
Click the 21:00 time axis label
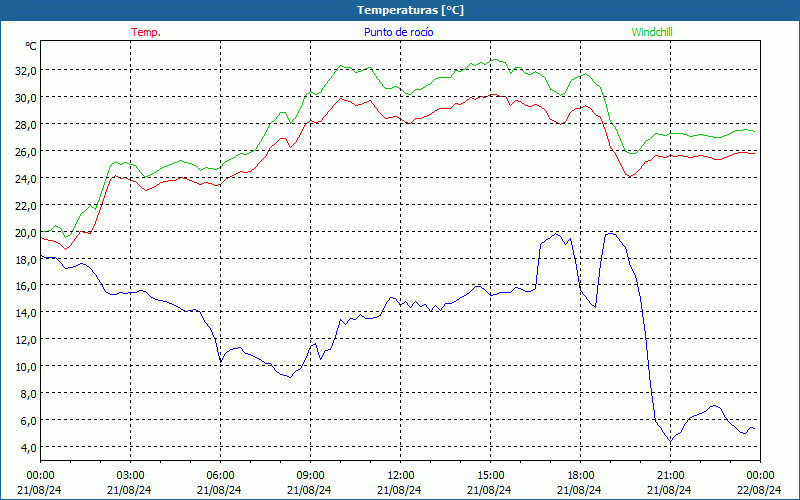670,476
